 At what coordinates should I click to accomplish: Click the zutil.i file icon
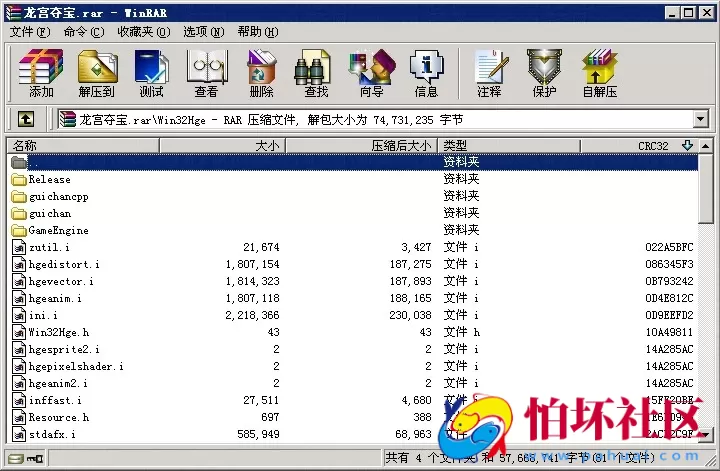pos(19,247)
